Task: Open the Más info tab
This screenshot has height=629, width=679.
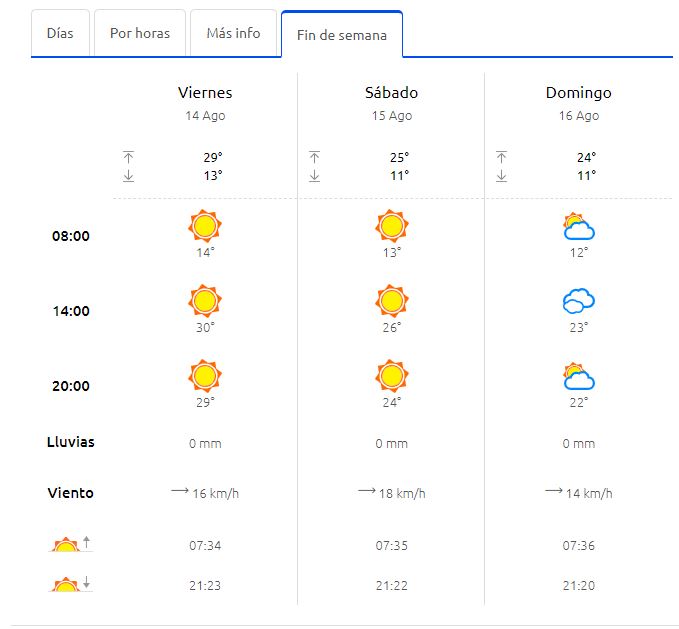Action: [x=233, y=33]
